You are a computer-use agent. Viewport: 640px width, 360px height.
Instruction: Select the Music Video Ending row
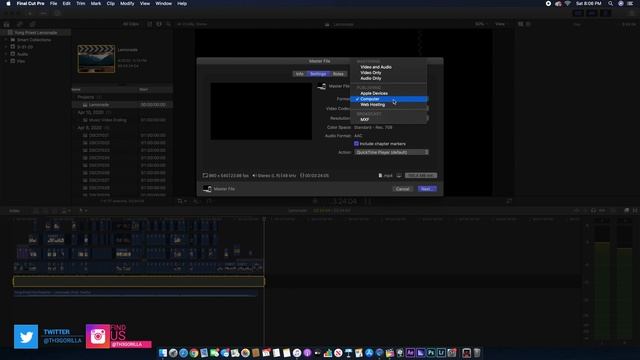(122, 120)
